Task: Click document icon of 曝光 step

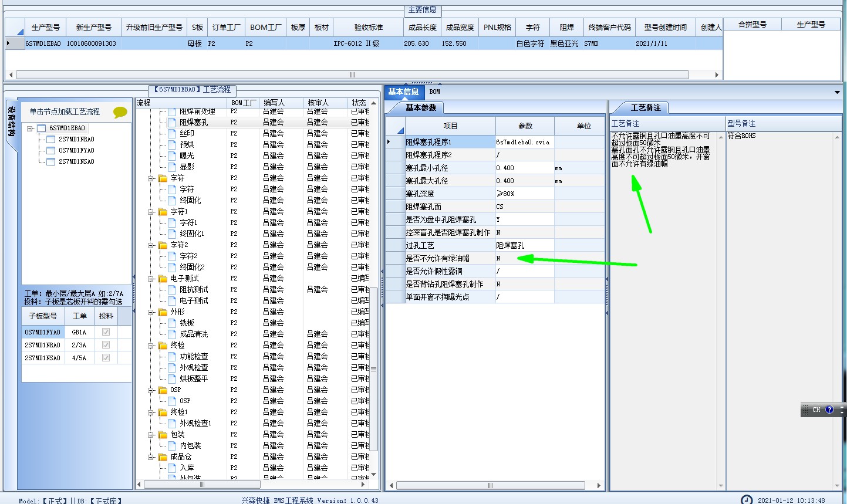Action: 173,156
